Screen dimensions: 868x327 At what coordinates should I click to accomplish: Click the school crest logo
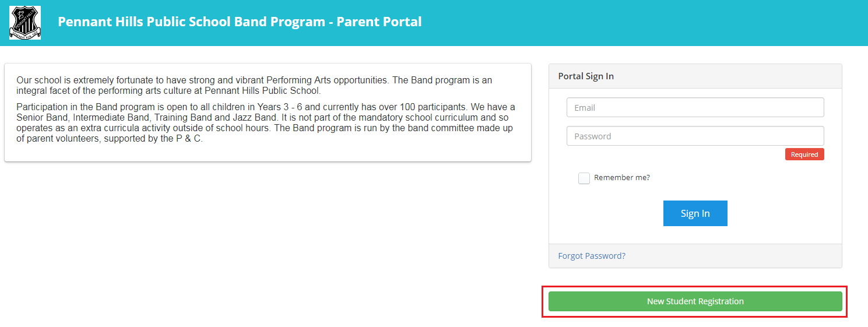(25, 23)
